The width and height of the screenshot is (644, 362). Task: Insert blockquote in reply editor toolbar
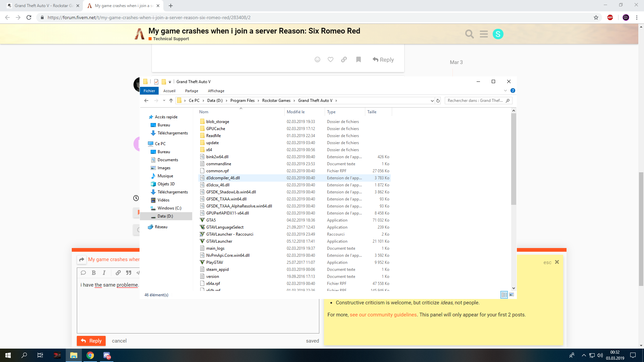[128, 273]
